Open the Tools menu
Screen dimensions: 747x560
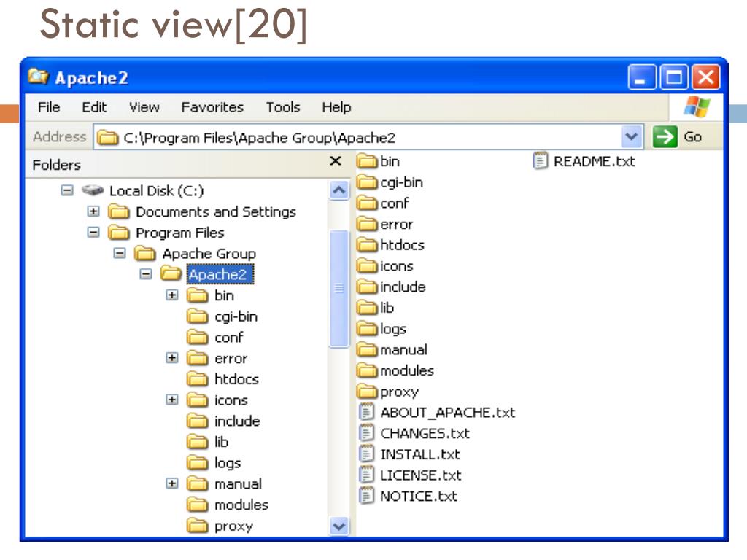pyautogui.click(x=283, y=107)
